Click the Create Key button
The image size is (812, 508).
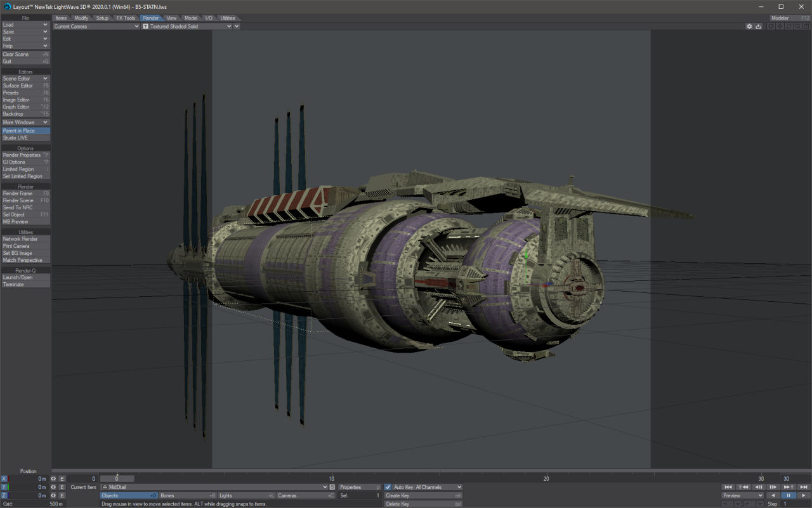pyautogui.click(x=423, y=495)
